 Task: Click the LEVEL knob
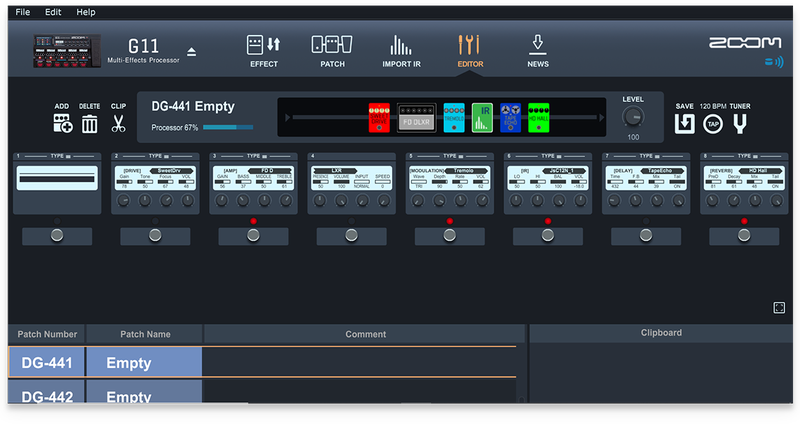(x=633, y=117)
